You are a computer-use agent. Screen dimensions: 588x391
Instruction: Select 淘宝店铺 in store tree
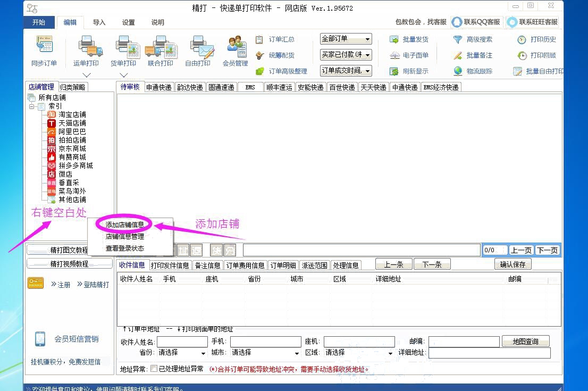(x=72, y=114)
